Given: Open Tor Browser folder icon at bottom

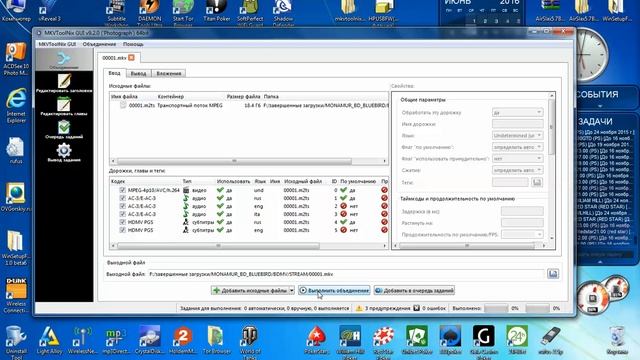Looking at the screenshot, I should 216,340.
